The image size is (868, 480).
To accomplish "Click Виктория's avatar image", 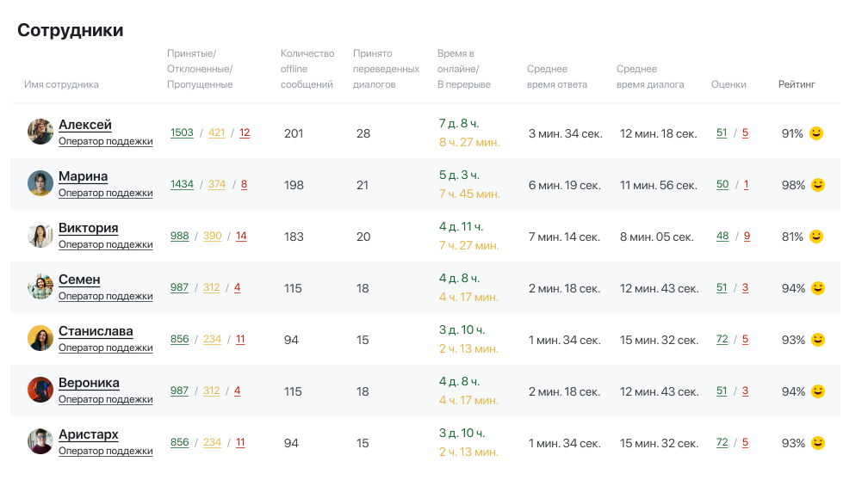I will click(40, 235).
